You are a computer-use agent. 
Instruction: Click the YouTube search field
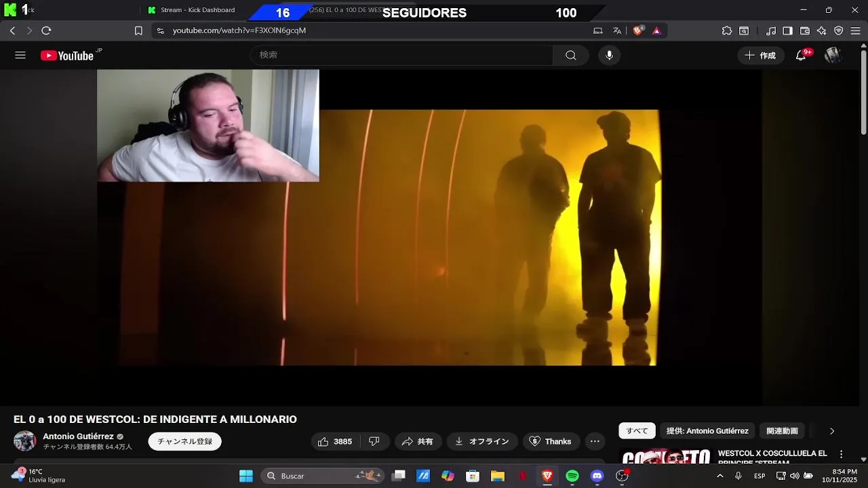[402, 56]
